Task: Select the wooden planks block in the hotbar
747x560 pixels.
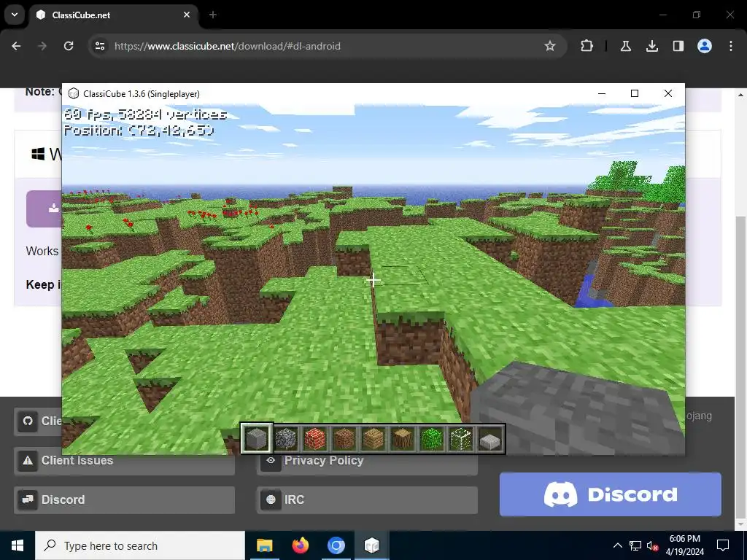Action: tap(373, 438)
